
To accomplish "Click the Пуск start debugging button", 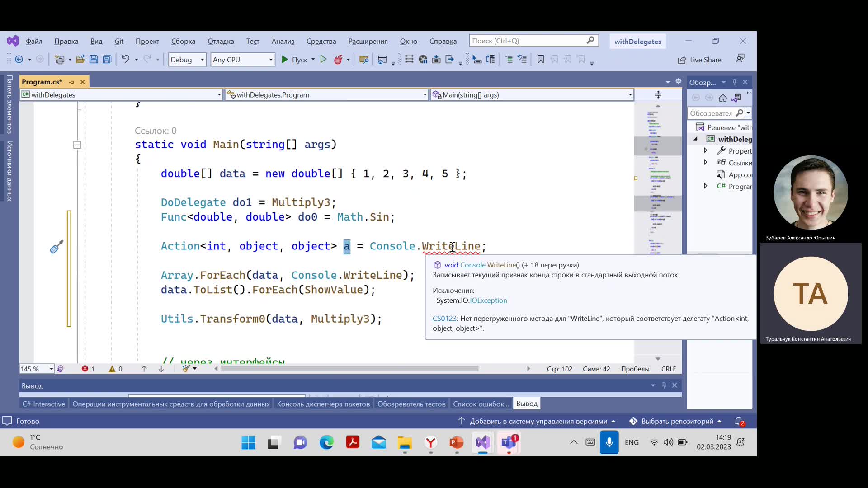I will pos(294,60).
